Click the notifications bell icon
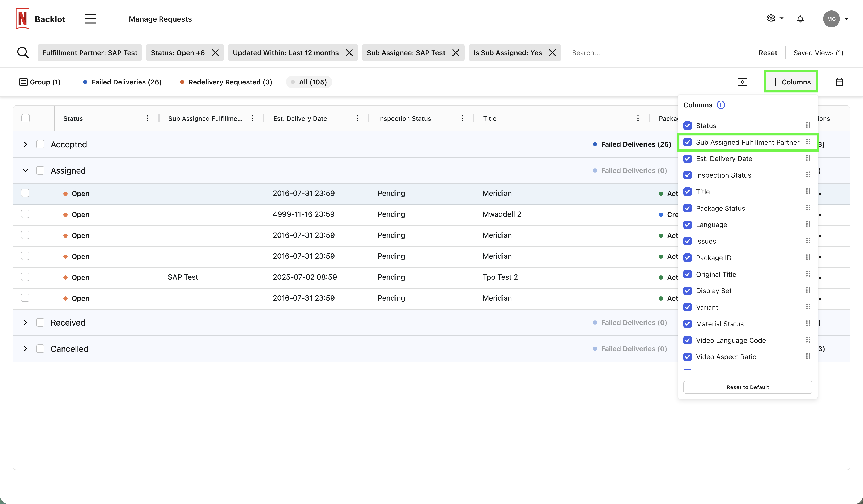This screenshot has height=504, width=863. point(800,19)
